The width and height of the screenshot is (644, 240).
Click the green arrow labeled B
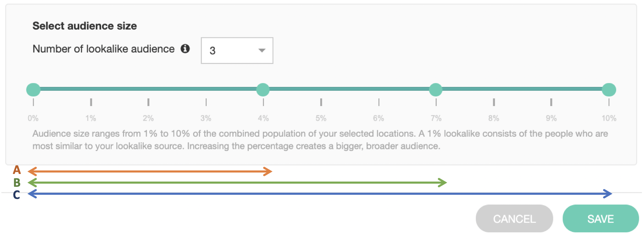(x=237, y=182)
